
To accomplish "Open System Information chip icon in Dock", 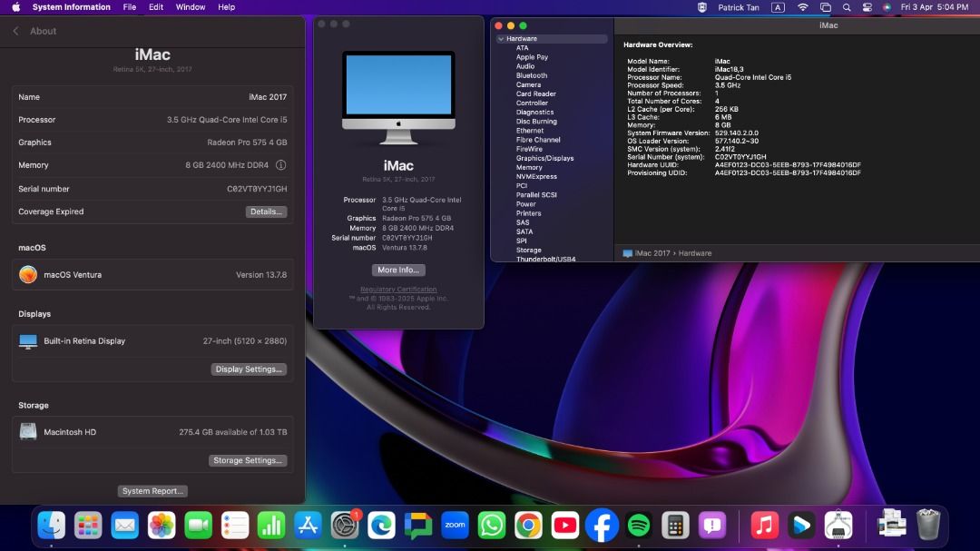I will point(838,525).
